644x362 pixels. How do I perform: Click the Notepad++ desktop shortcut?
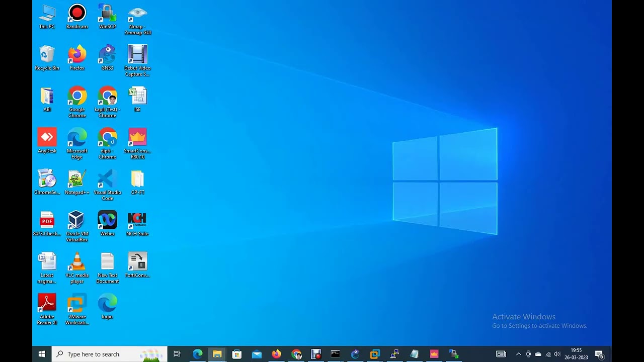pos(77,182)
